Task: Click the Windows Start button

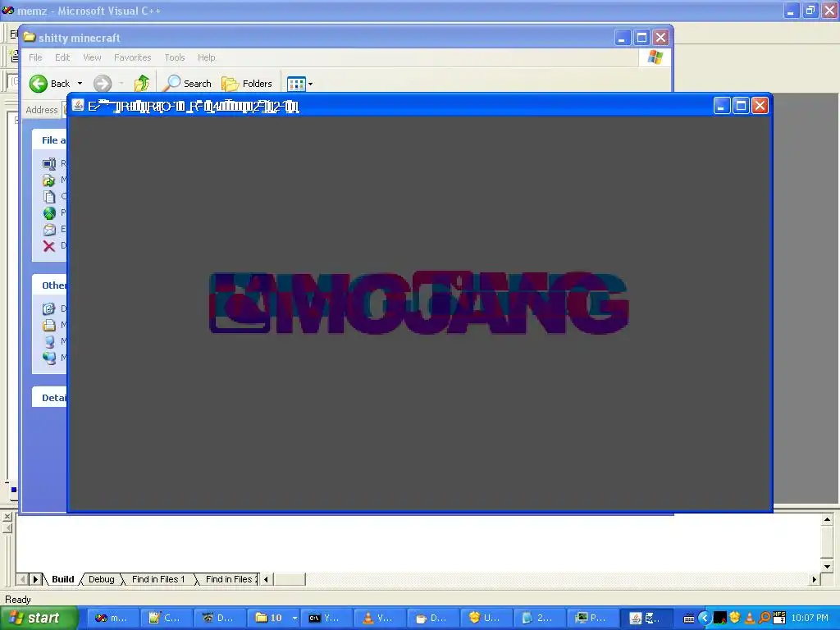Action: (x=39, y=619)
